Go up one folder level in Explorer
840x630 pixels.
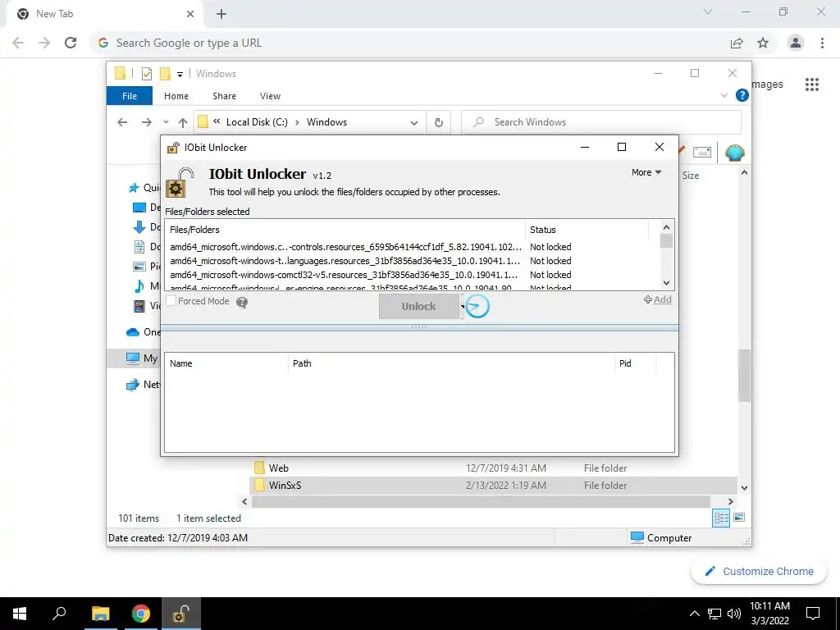tap(183, 123)
